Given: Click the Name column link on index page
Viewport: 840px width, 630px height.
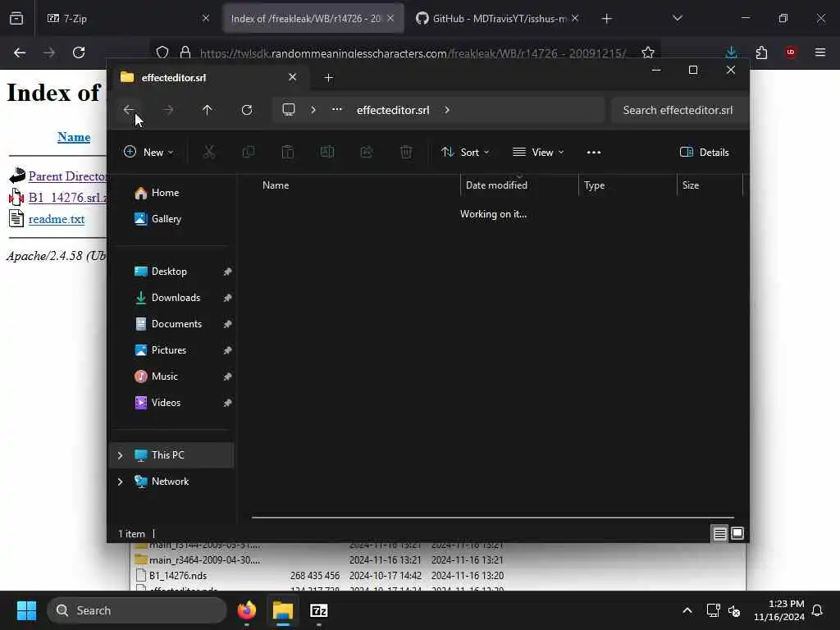Looking at the screenshot, I should point(74,137).
